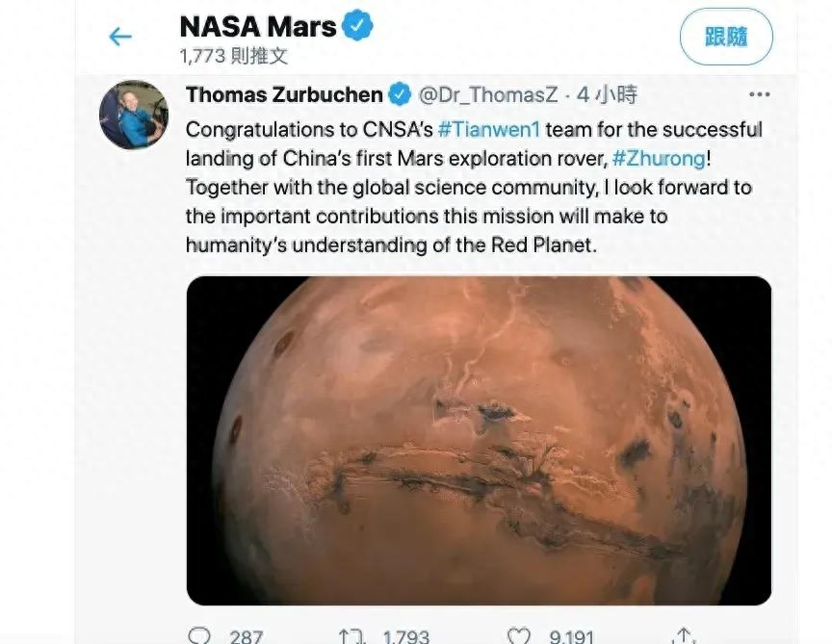The height and width of the screenshot is (644, 832).
Task: Click Thomas Zurbuchen verified badge
Action: [x=400, y=94]
